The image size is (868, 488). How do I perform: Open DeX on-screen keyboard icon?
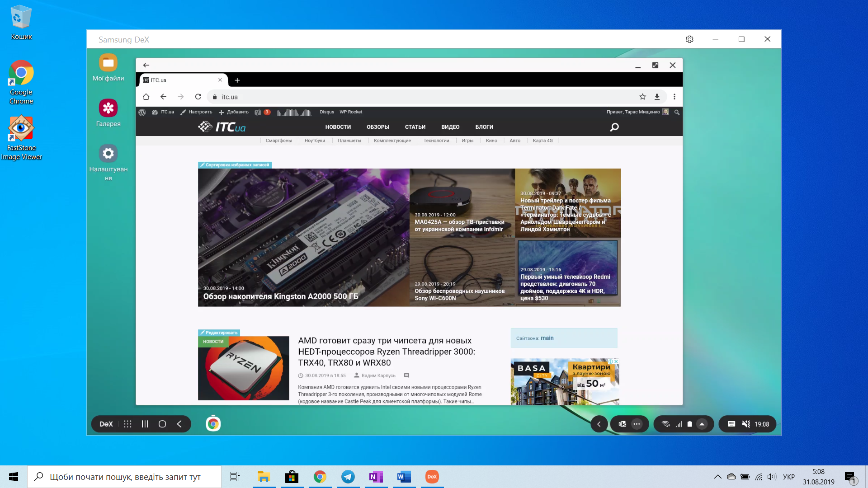(731, 424)
